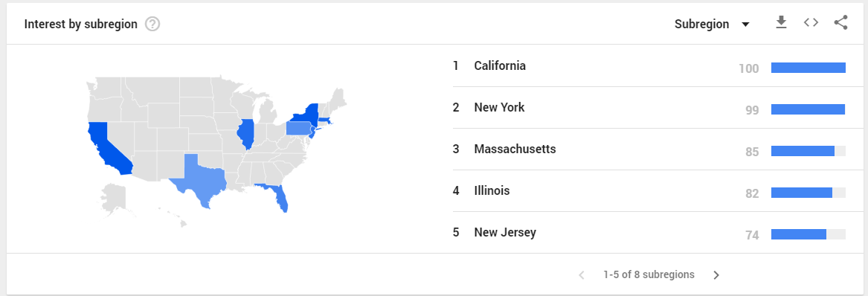Image resolution: width=868 pixels, height=296 pixels.
Task: Open the Massachusetts row
Action: (649, 149)
